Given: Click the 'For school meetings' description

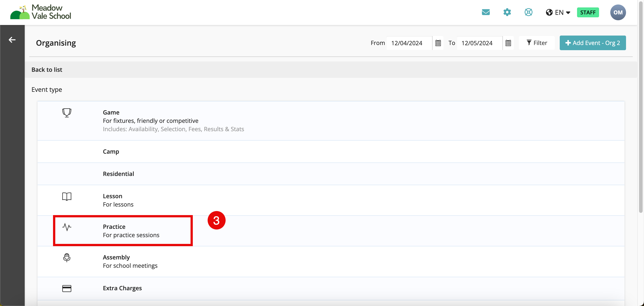Looking at the screenshot, I should 130,265.
